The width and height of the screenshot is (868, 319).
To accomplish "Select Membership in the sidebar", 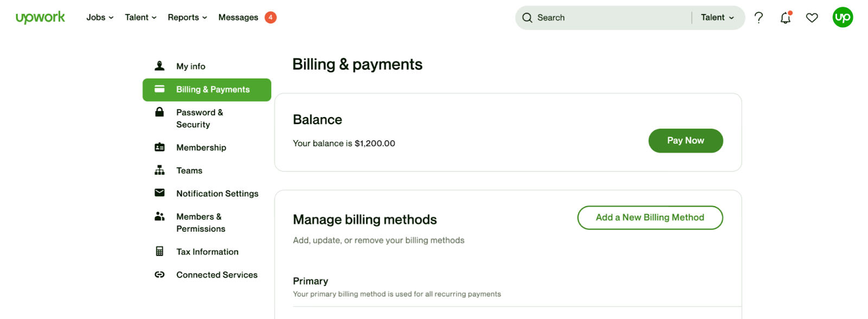I will pos(201,148).
